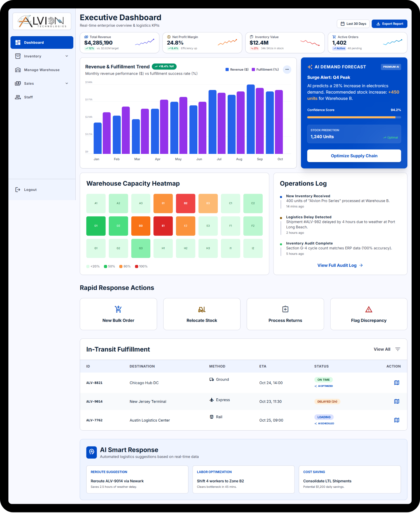
Task: Open the View Full Audit Log link
Action: [x=340, y=265]
